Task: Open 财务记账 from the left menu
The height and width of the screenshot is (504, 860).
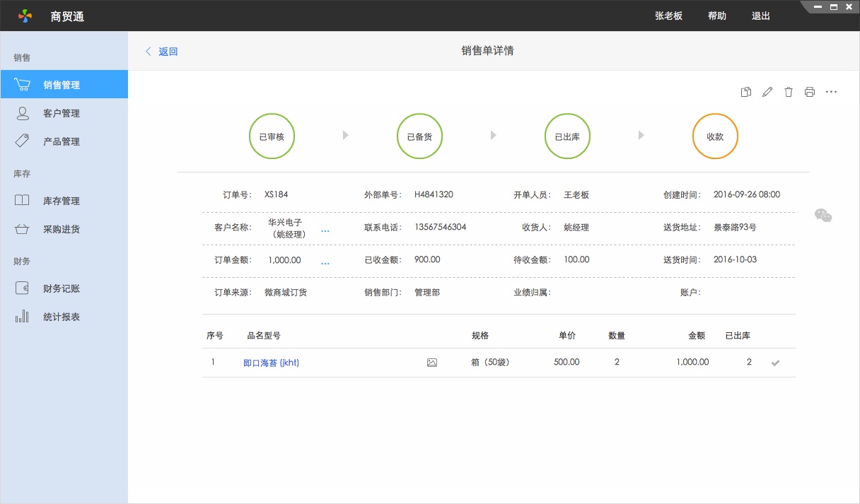Action: pyautogui.click(x=62, y=288)
